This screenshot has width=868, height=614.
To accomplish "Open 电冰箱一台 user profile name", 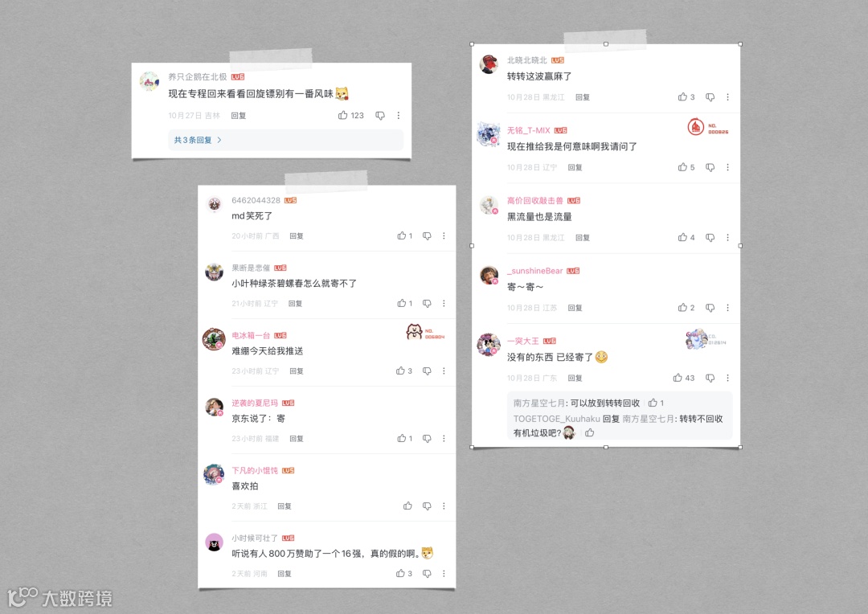I will (251, 335).
